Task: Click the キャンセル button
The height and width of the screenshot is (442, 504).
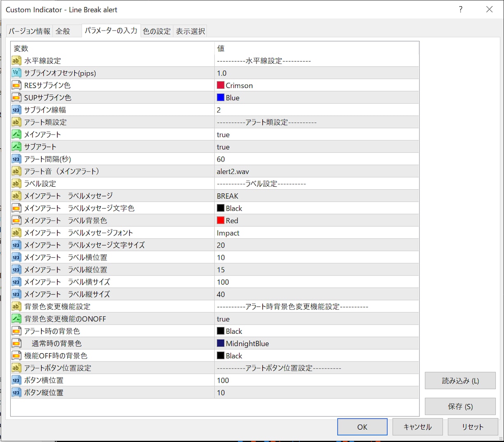Action: click(417, 427)
